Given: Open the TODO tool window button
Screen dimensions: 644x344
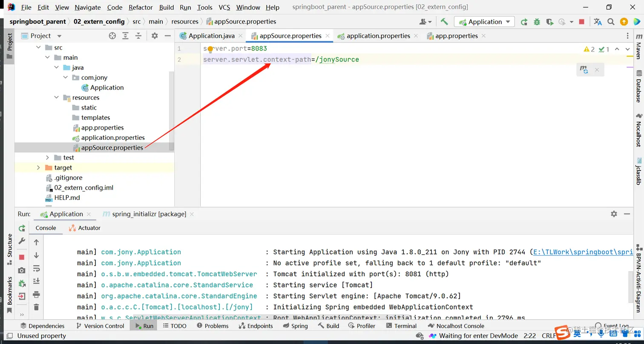Looking at the screenshot, I should 174,326.
